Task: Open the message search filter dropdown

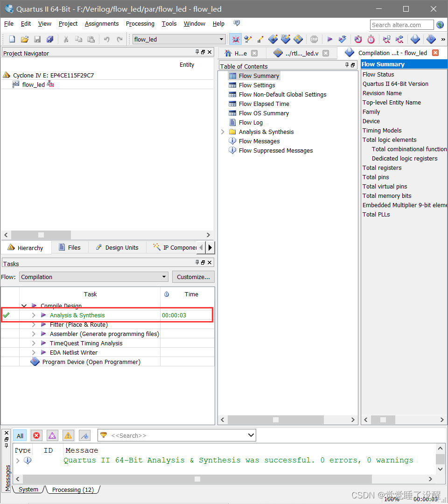Action: (x=251, y=435)
